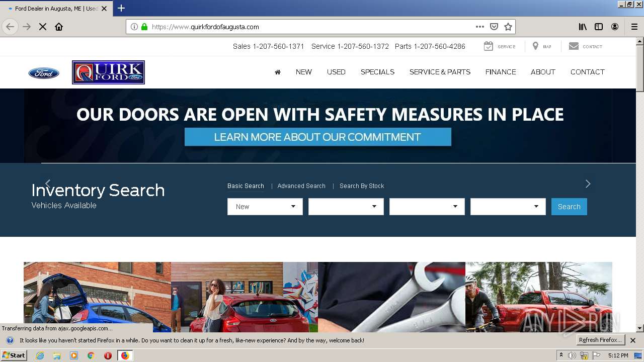Viewport: 644px width, 362px height.
Task: Open the SERVICE & PARTS menu item
Action: [440, 72]
